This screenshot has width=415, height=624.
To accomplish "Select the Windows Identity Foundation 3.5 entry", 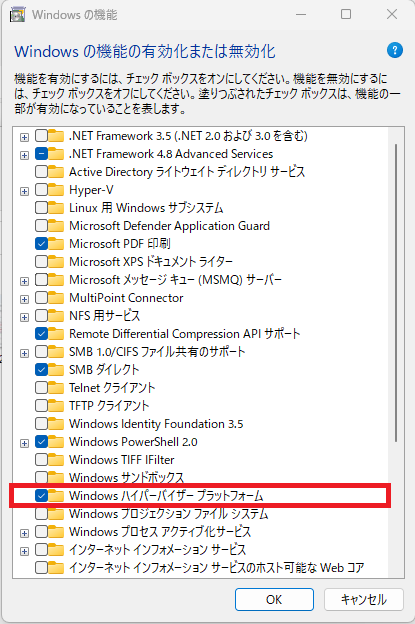I will (156, 424).
